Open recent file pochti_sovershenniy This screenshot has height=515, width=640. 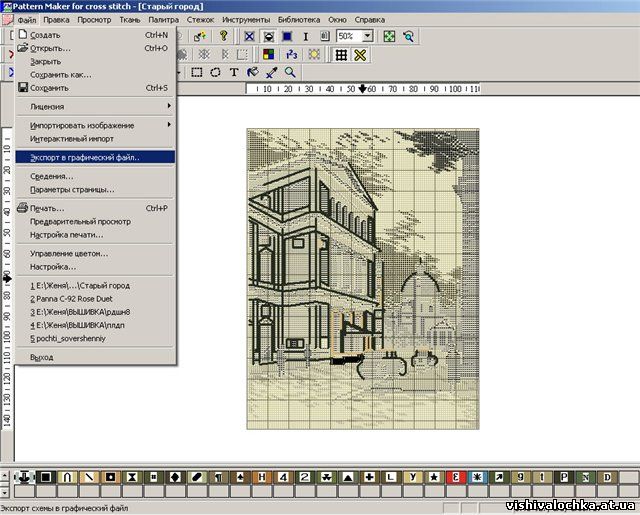click(x=95, y=338)
